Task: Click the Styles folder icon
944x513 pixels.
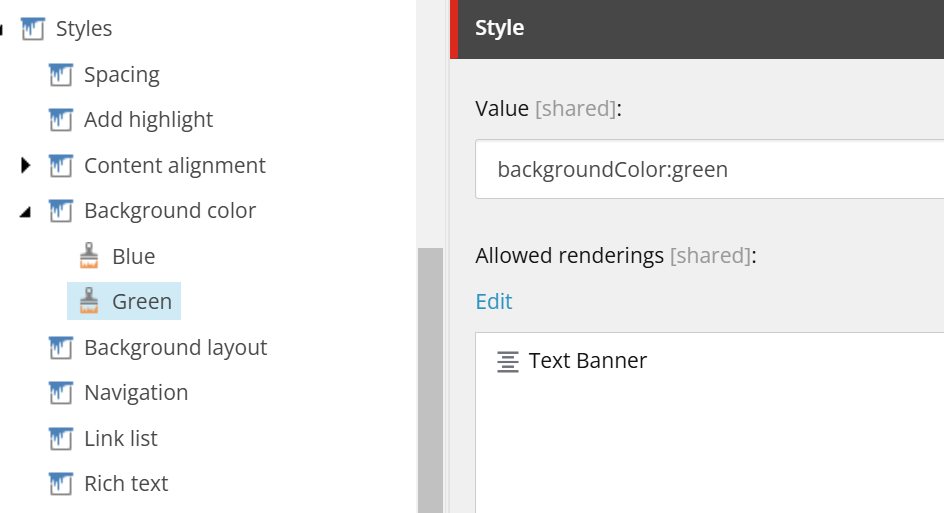Action: [33, 29]
